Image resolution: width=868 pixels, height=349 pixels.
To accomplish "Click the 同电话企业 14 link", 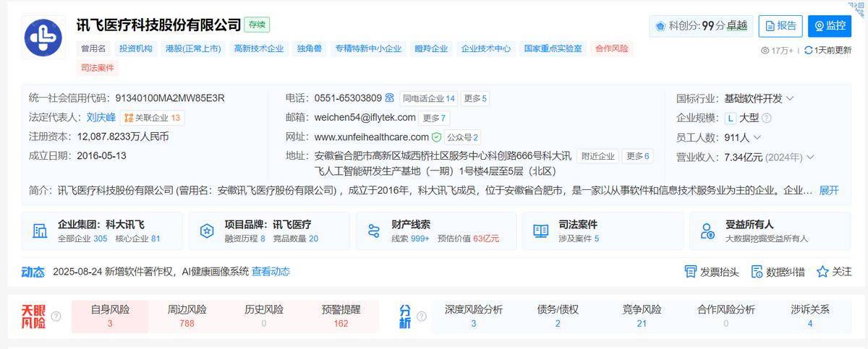I will click(429, 98).
